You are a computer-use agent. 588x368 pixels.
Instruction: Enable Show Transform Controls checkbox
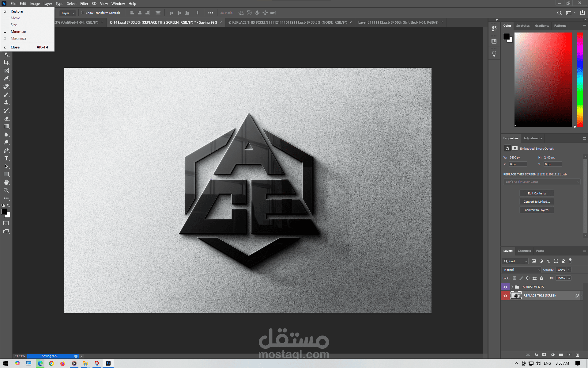(x=83, y=13)
